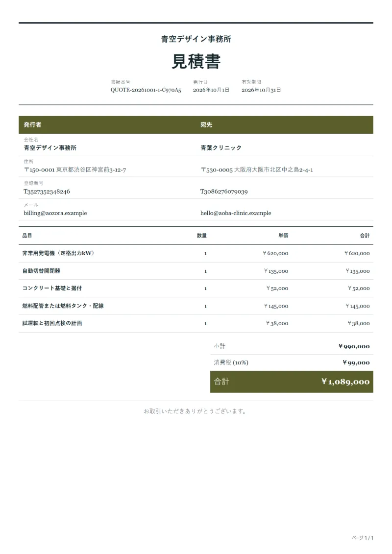Click the 合計 column header in item table

(x=365, y=235)
